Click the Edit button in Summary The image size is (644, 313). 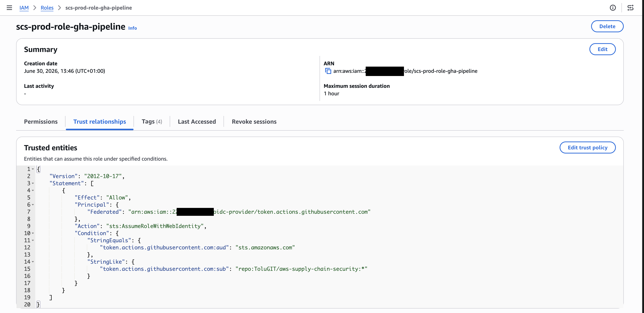(602, 49)
